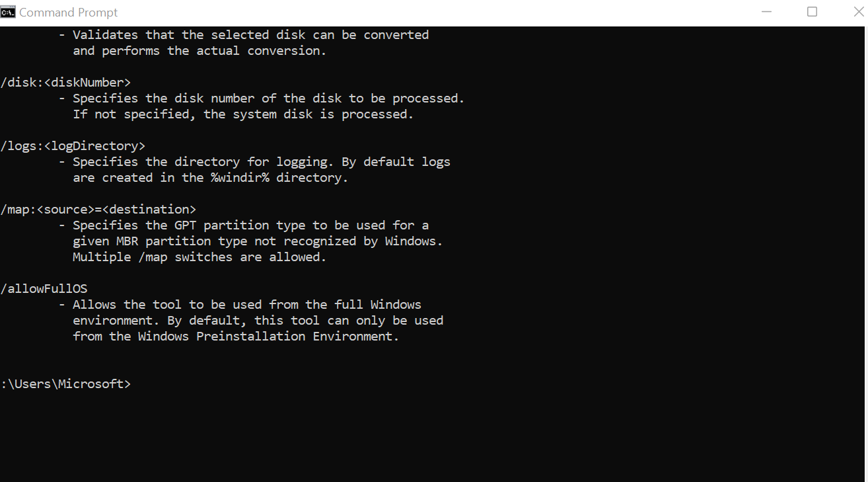Image resolution: width=868 pixels, height=482 pixels.
Task: Click 'If not specified, the system disk' line
Action: pos(242,114)
